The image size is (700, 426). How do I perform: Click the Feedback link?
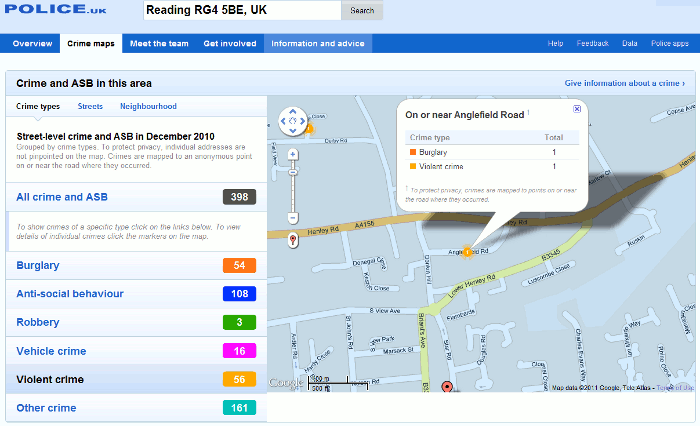click(592, 43)
